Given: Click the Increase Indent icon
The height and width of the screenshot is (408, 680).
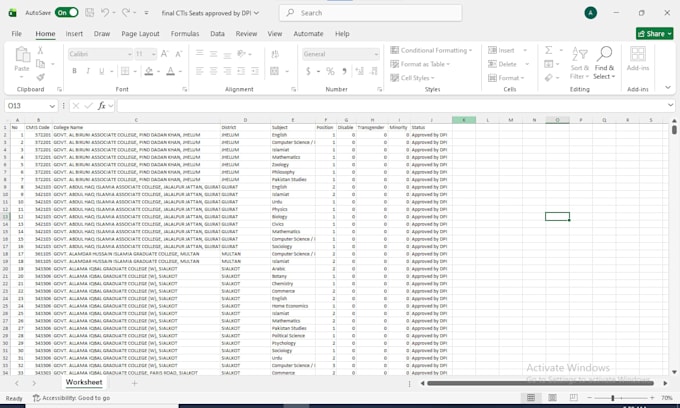Looking at the screenshot, I should [x=255, y=71].
